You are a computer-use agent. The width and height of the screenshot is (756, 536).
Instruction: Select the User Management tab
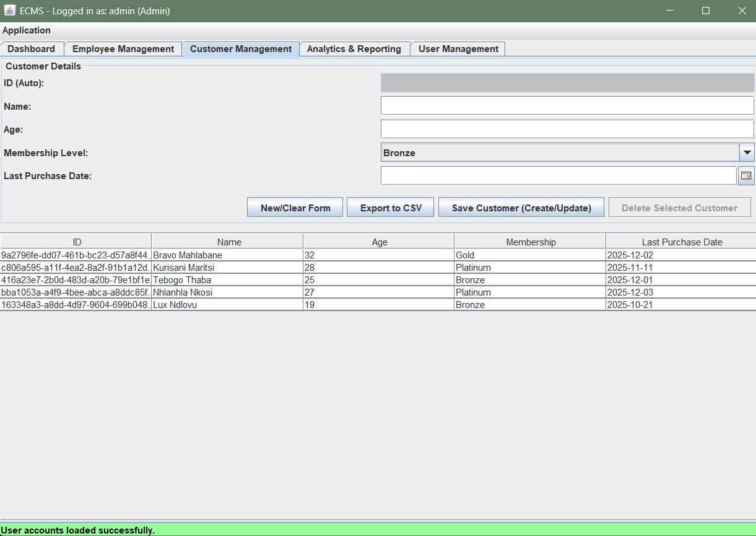pos(458,49)
